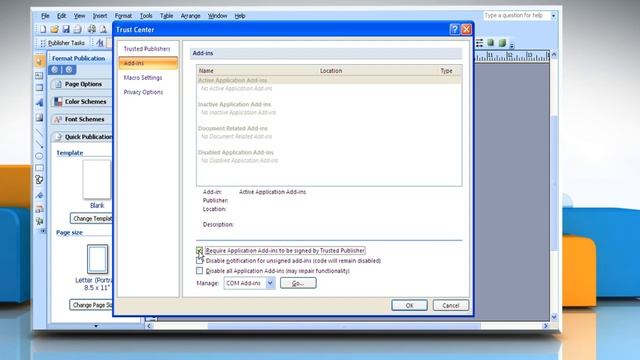Click 'Inactive Application Add-ins' heading in list
This screenshot has width=640, height=360.
234,104
